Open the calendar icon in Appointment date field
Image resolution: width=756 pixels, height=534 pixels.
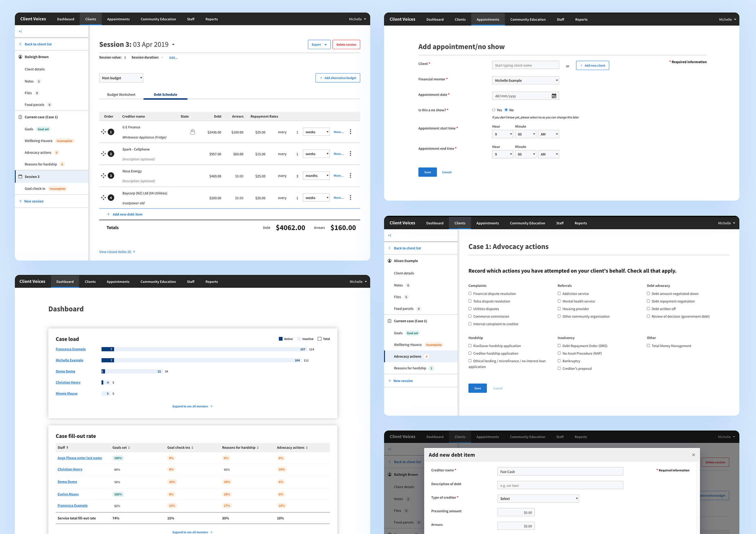[554, 95]
